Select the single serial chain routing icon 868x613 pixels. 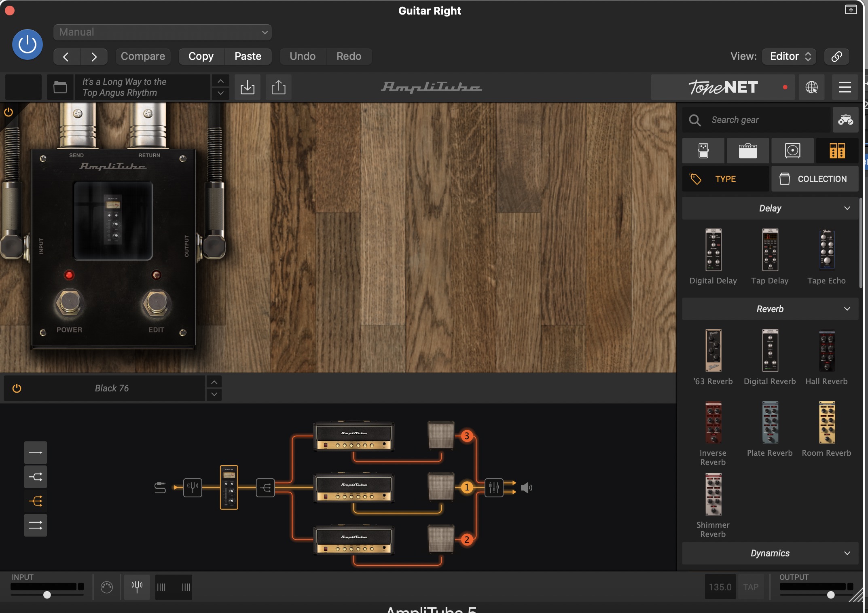point(36,452)
